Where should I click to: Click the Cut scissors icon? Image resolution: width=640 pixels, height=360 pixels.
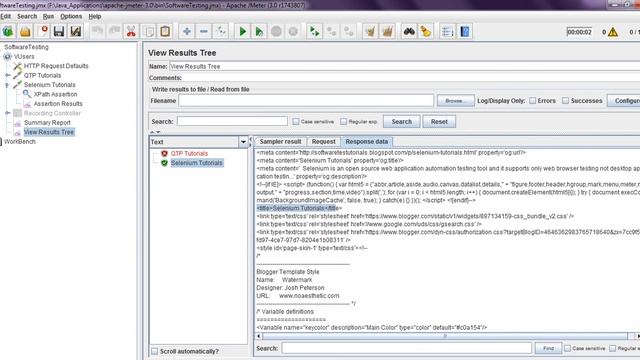tap(131, 31)
